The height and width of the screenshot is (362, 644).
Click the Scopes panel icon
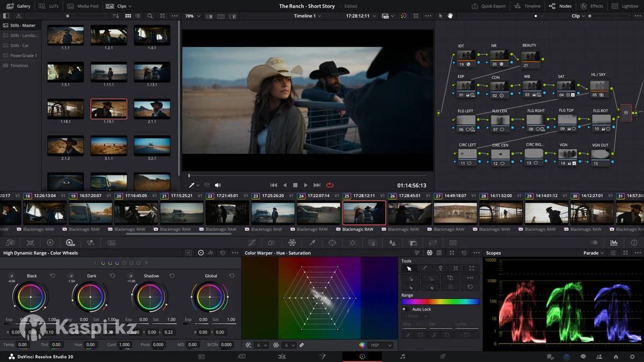click(613, 243)
